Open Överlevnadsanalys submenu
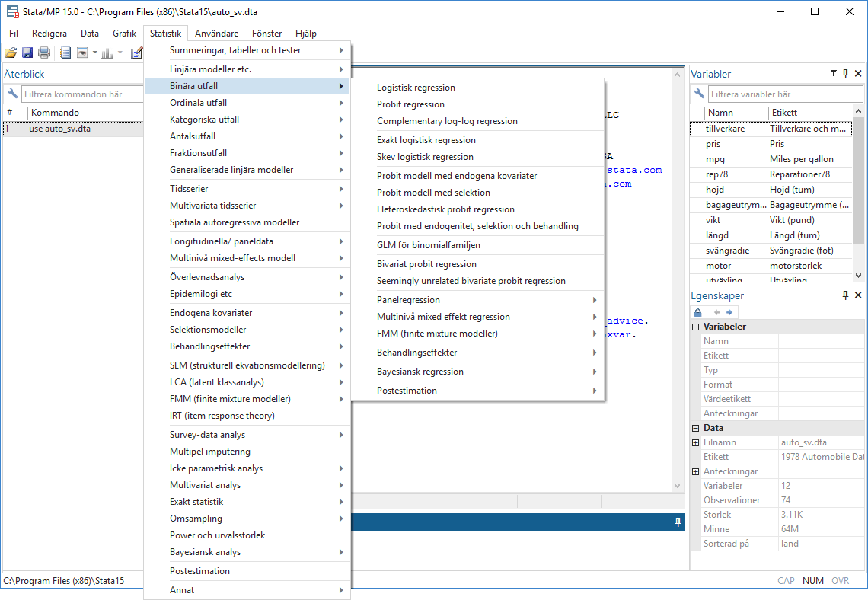Screen dimensions: 868x600 pos(247,276)
